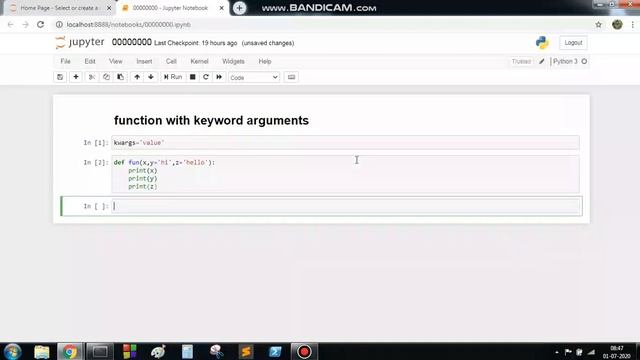
Task: Go back in the browser
Action: (x=11, y=24)
